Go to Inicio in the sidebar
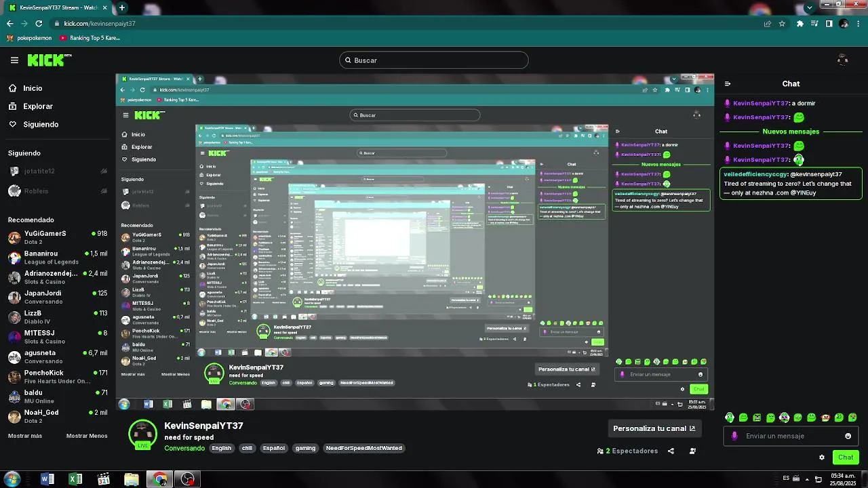 tap(26, 88)
